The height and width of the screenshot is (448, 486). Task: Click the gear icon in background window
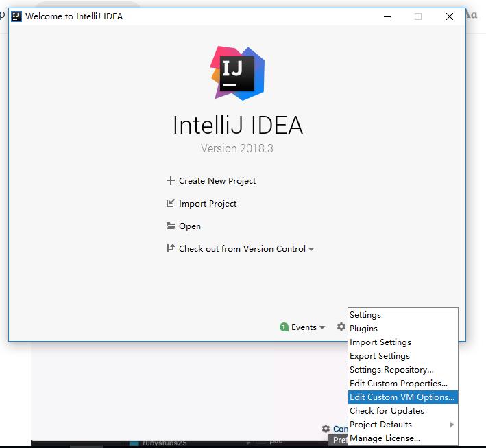click(x=326, y=429)
